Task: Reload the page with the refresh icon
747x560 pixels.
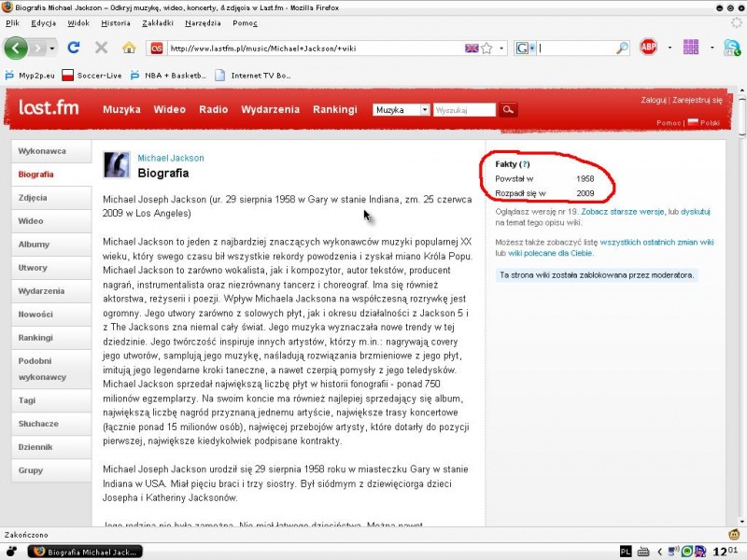Action: 74,48
